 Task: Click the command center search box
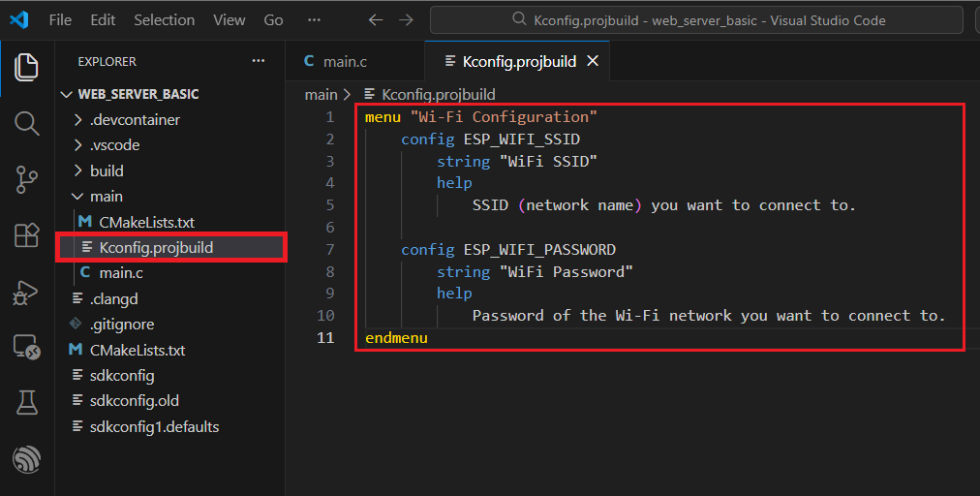(x=695, y=19)
